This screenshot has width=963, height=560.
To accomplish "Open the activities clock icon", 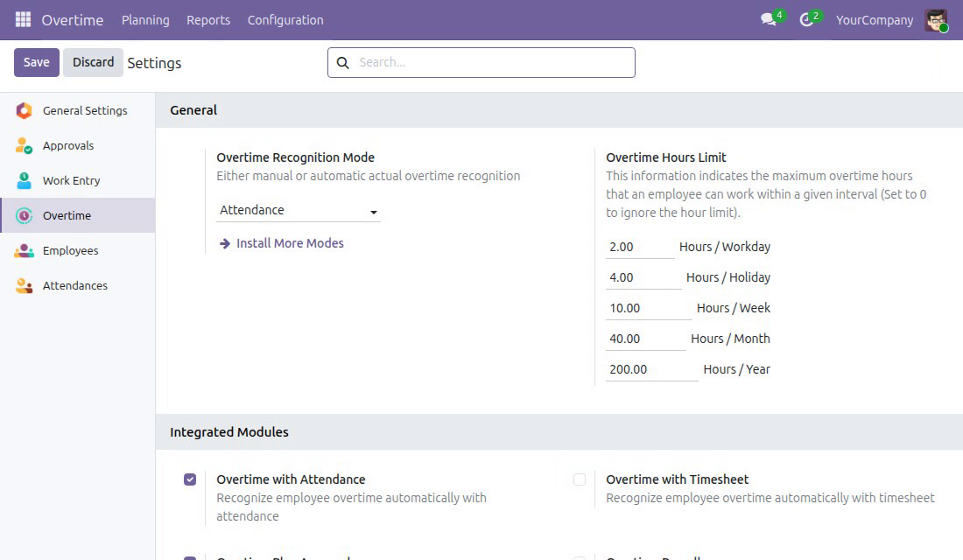I will click(806, 20).
